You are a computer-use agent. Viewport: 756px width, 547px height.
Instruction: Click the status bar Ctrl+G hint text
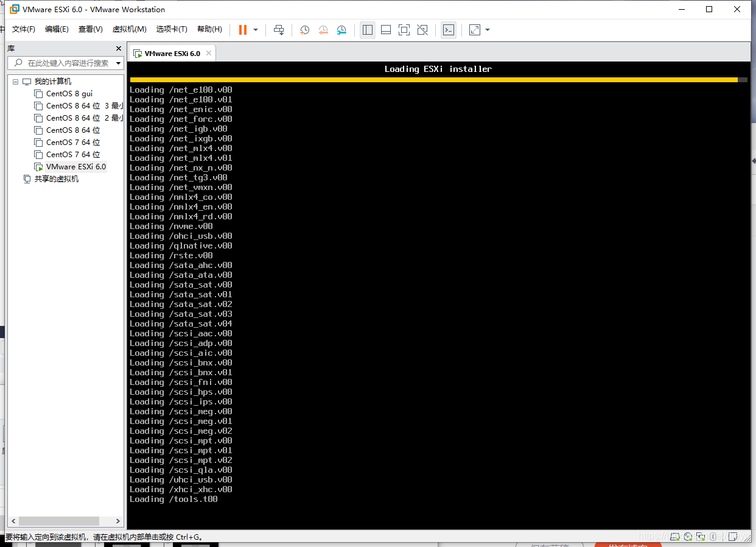[104, 537]
